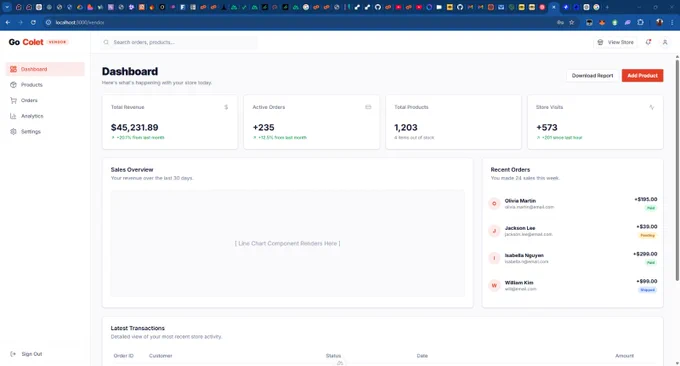Click the Amount column header

tap(624, 356)
